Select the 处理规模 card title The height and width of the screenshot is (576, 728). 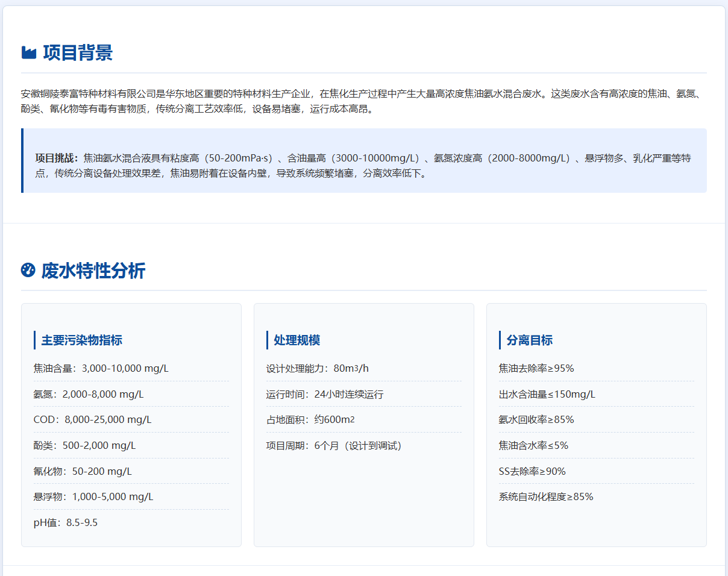(297, 340)
